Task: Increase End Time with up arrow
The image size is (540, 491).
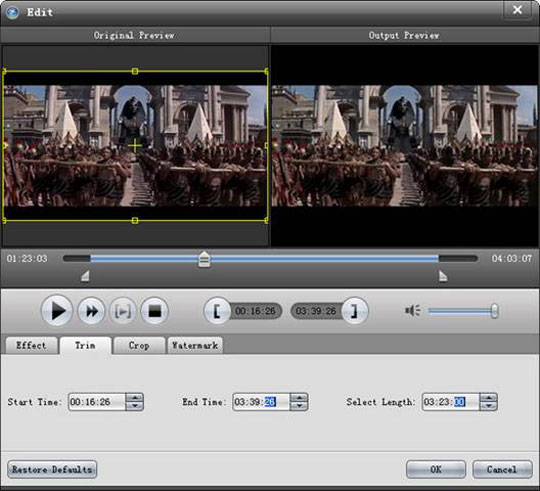Action: click(299, 397)
